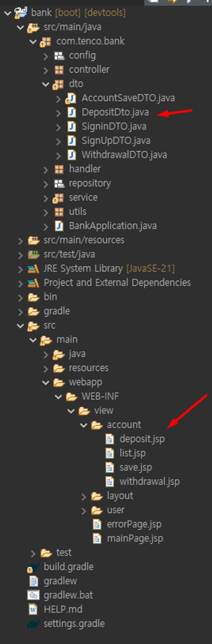Select the java folder under main
This screenshot has height=644, width=212.
[x=77, y=354]
